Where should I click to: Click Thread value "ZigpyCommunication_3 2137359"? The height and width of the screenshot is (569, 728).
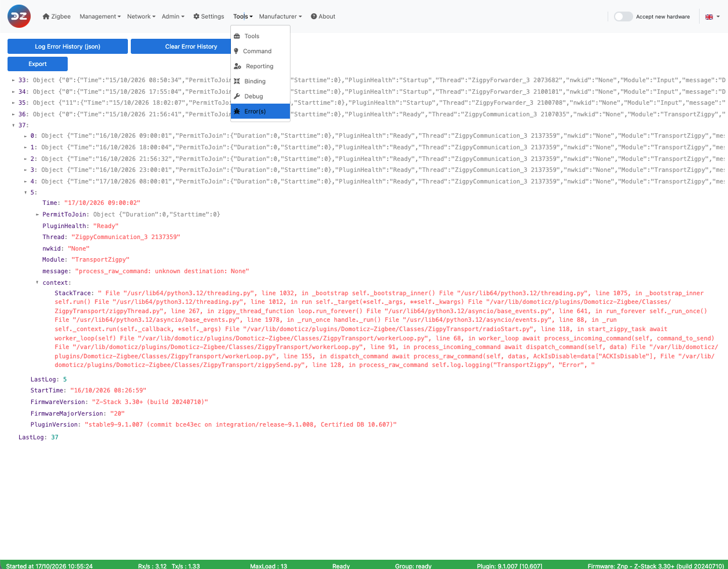pos(126,237)
